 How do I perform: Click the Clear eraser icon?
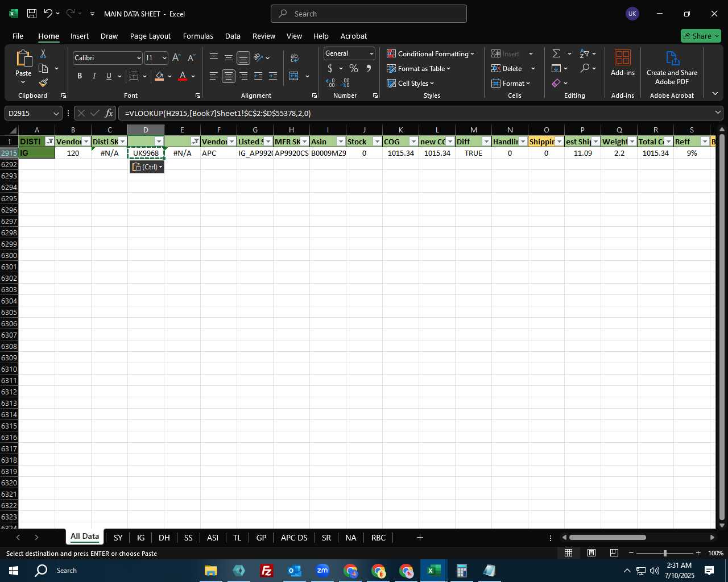556,83
